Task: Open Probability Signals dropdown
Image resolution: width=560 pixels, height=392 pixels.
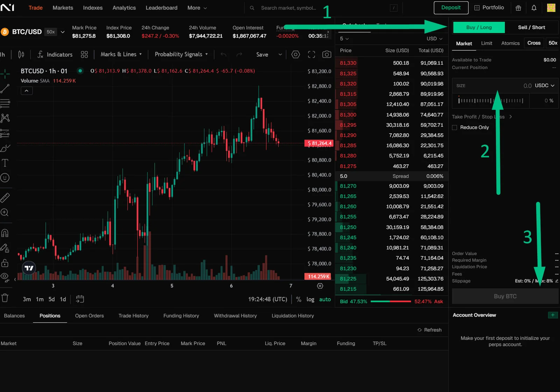Action: coord(181,54)
